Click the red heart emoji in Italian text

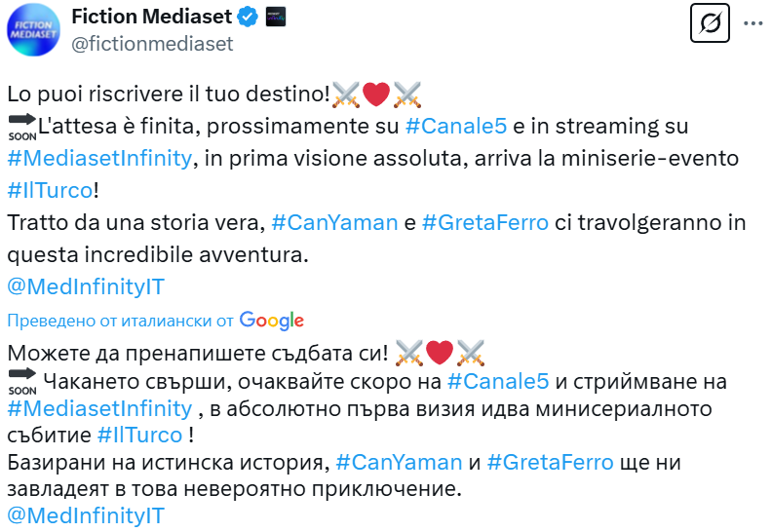point(376,95)
